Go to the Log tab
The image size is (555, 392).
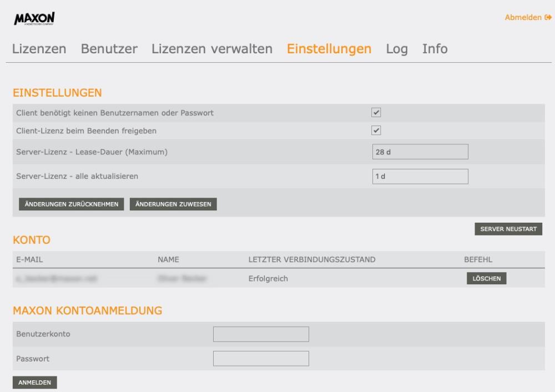397,49
